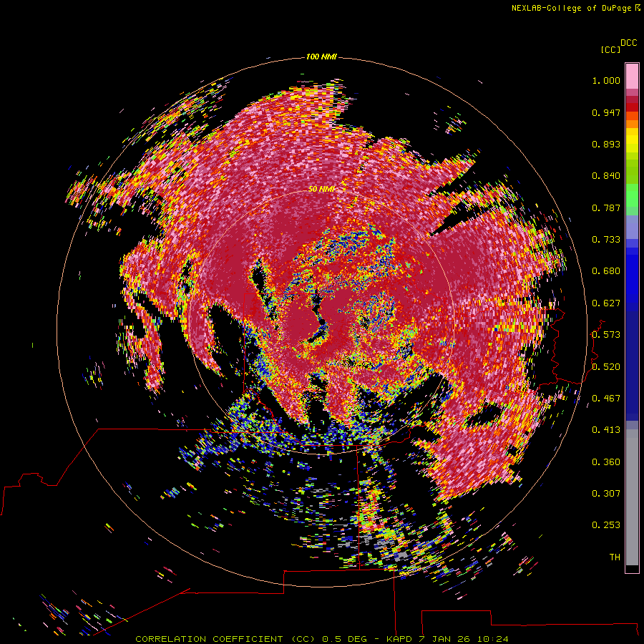Click the gray band in color scale

click(632, 497)
